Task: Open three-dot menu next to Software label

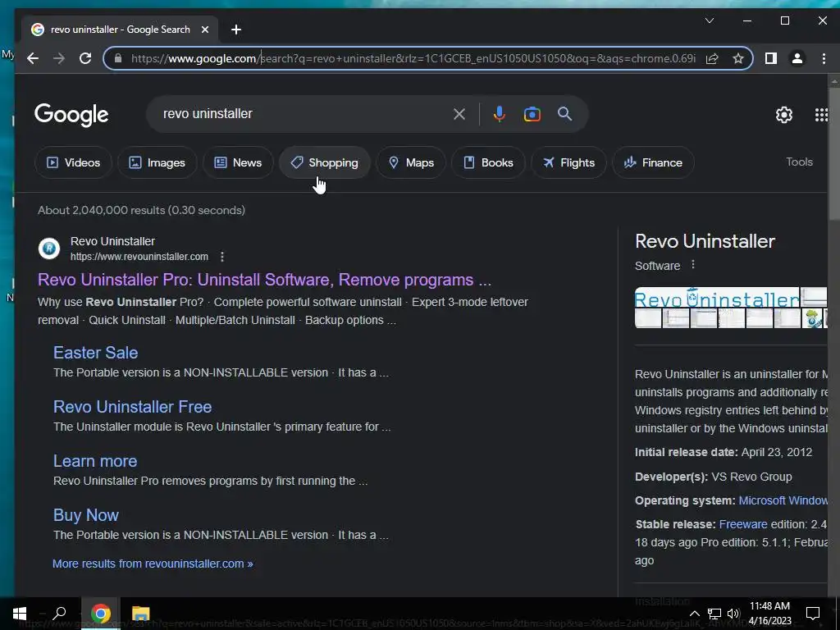Action: [692, 265]
